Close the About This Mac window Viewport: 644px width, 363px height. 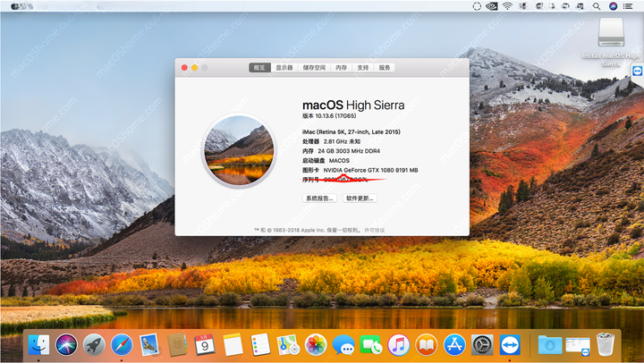tap(184, 68)
